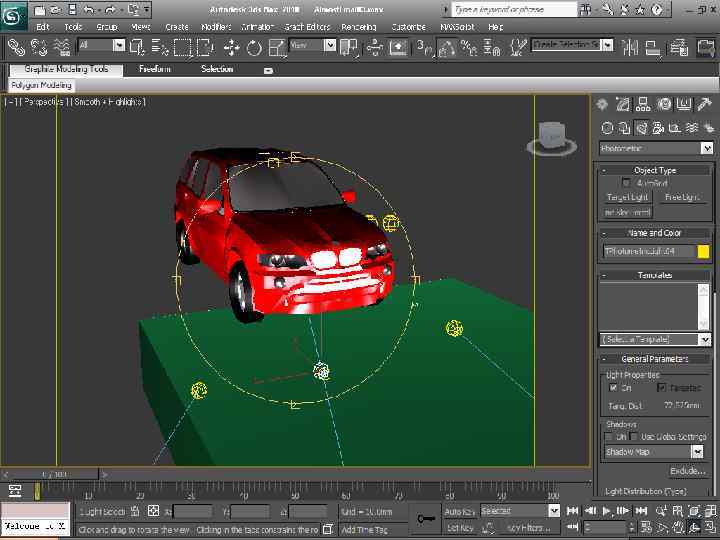Click the ViewCube in the viewport
720x540 pixels.
(551, 136)
